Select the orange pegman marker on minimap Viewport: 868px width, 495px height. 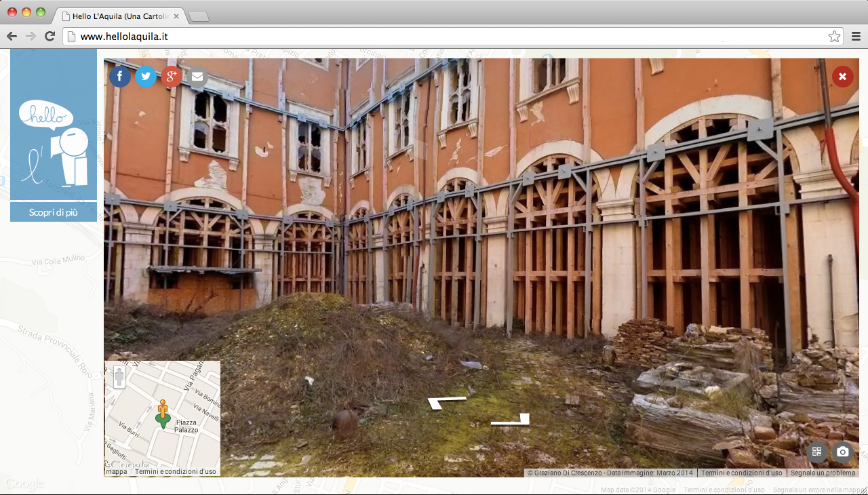pos(163,412)
